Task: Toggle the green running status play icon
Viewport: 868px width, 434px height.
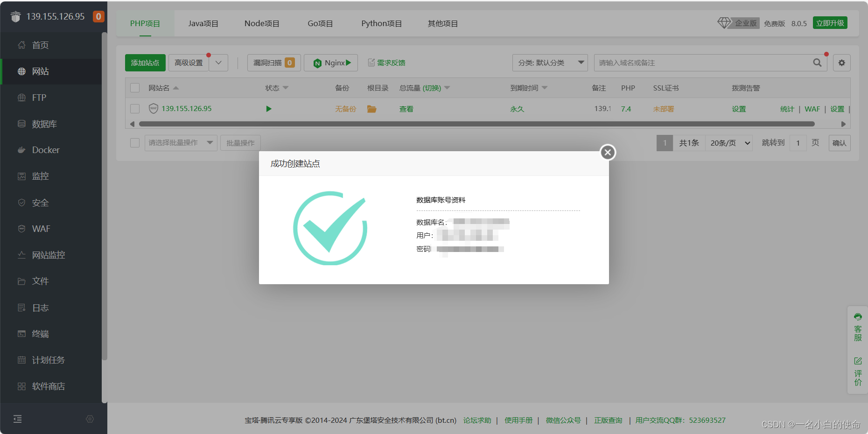Action: pyautogui.click(x=269, y=109)
